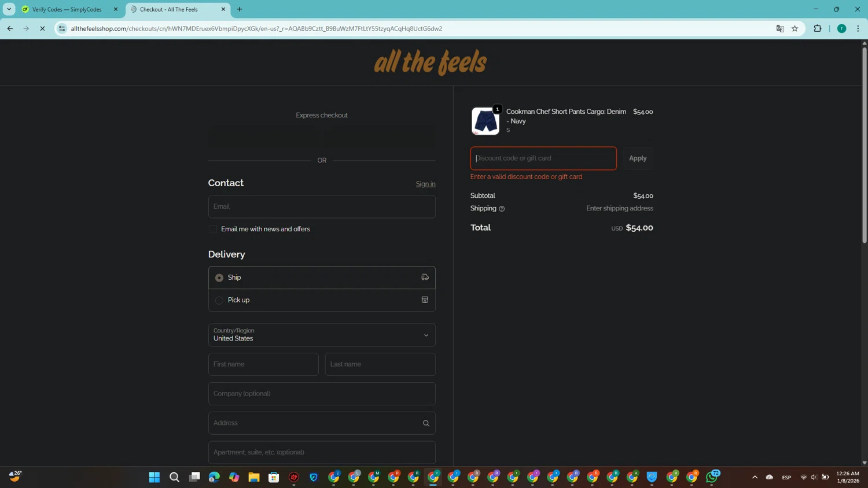Focus the Address field
Image resolution: width=868 pixels, height=488 pixels.
(322, 423)
